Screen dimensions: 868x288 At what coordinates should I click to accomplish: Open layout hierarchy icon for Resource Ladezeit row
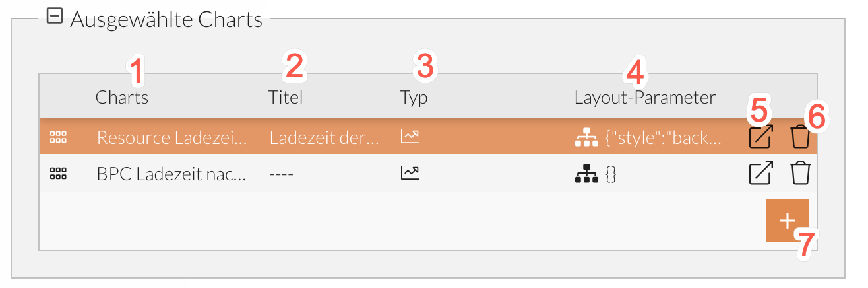pyautogui.click(x=586, y=137)
